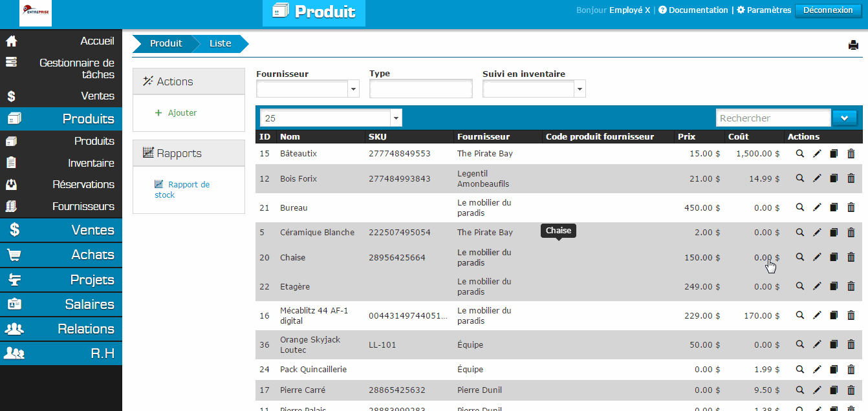
Task: Click pencil edit icon for Bois Forix
Action: (x=817, y=179)
